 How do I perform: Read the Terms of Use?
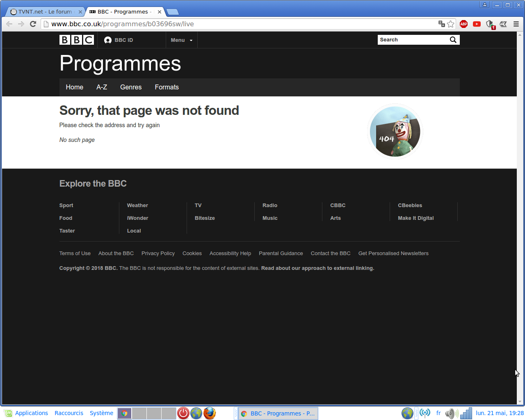(x=75, y=253)
